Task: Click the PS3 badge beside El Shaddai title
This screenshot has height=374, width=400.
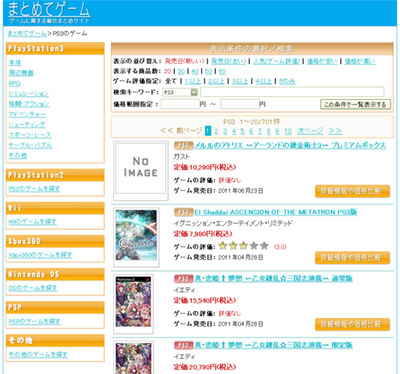Action: (184, 212)
